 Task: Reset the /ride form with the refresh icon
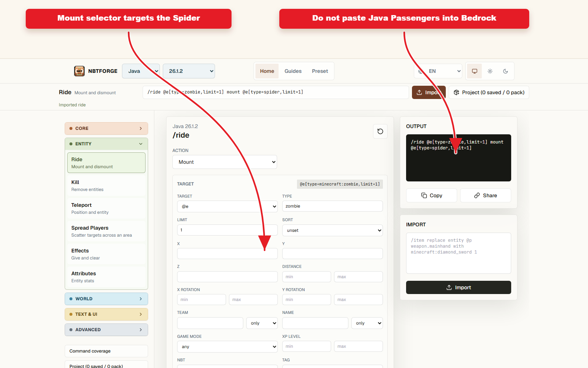tap(380, 131)
